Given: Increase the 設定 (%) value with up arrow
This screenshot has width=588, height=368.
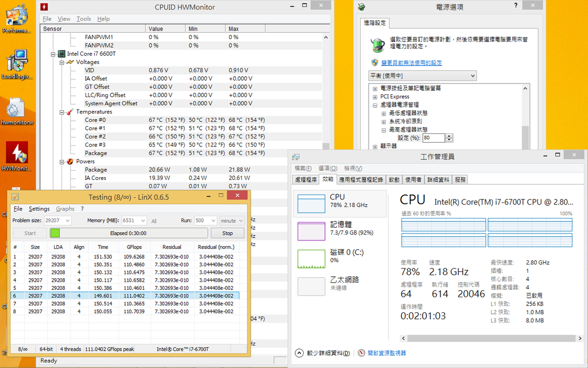Looking at the screenshot, I should (x=449, y=136).
